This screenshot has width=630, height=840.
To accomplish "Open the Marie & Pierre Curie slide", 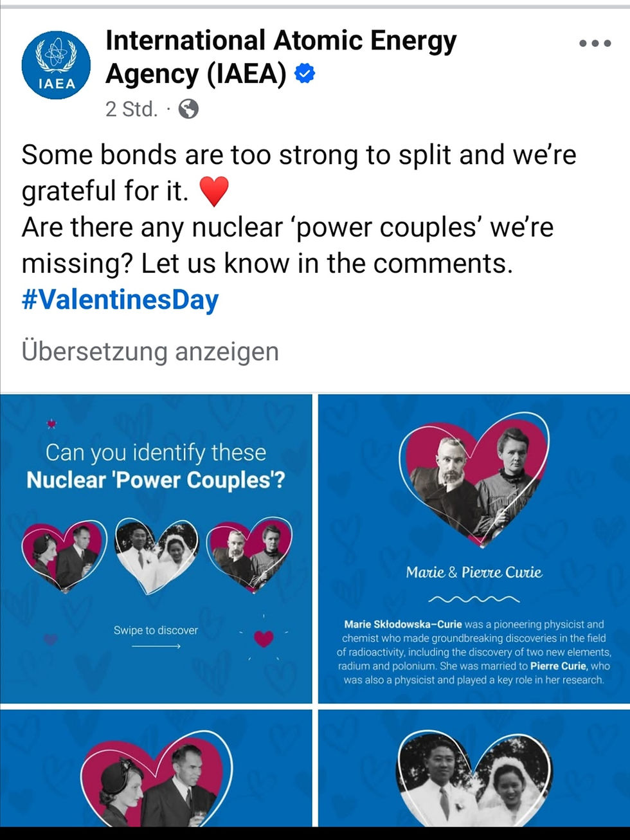I will pyautogui.click(x=474, y=547).
